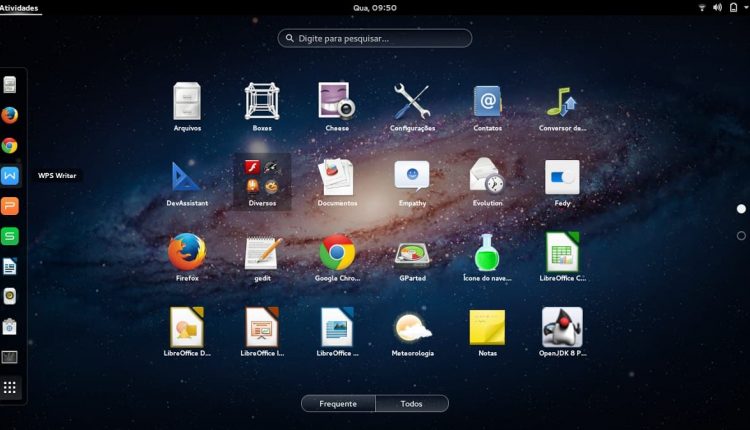Launch OpenJDK 8 P... app
This screenshot has width=750, height=430.
562,327
